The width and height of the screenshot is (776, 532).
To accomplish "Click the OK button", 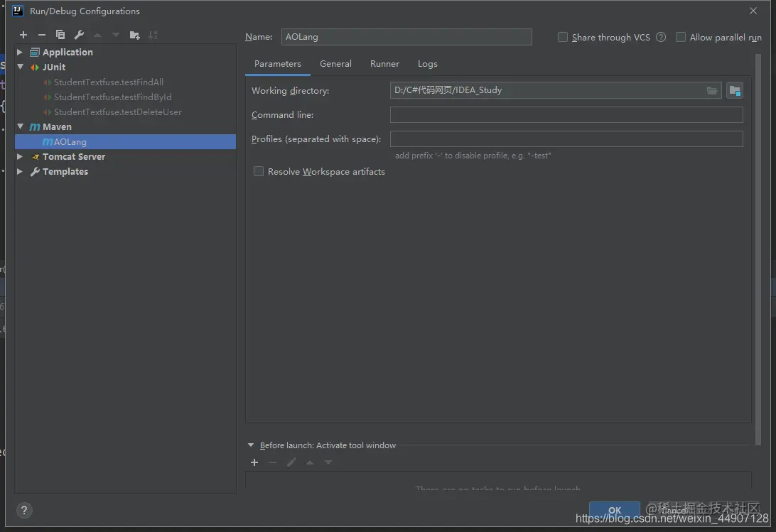I will [x=614, y=510].
